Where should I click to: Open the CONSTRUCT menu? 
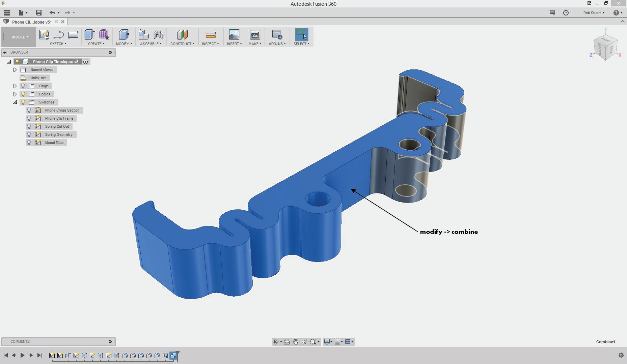(x=182, y=44)
